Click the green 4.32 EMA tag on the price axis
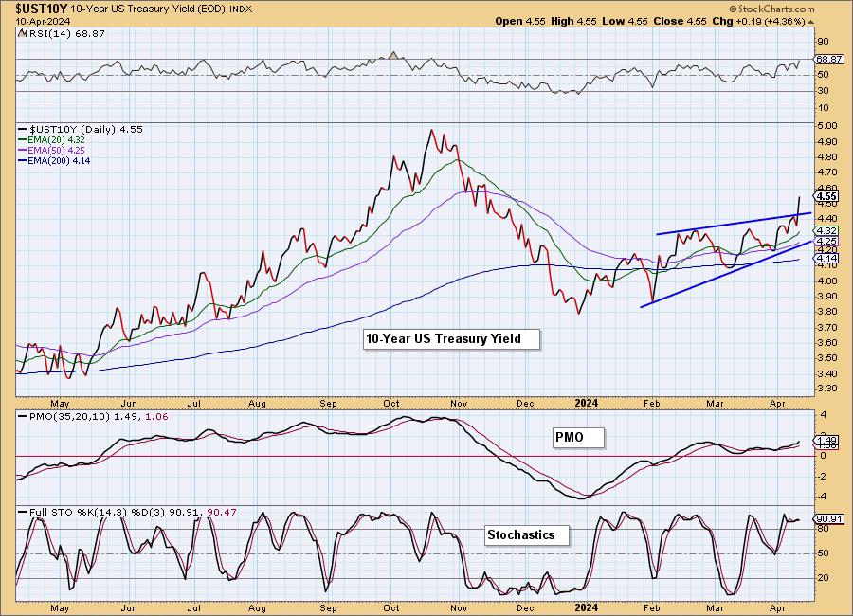Screen dimensions: 853x616 click(x=826, y=231)
